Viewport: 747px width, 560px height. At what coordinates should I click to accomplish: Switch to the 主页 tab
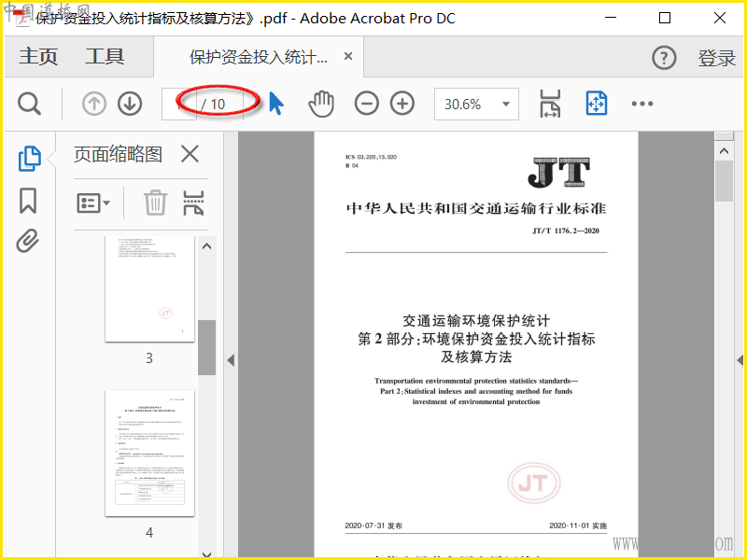coord(38,57)
